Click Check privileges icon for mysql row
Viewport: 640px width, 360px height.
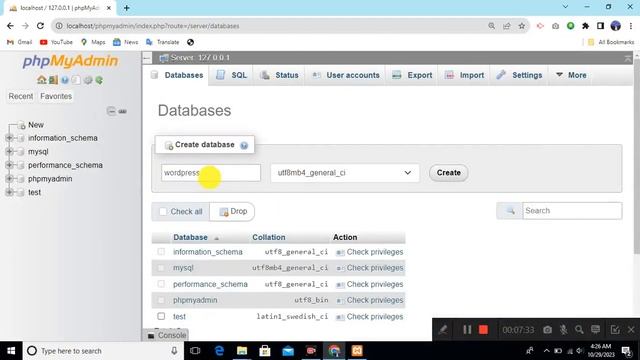click(x=340, y=268)
